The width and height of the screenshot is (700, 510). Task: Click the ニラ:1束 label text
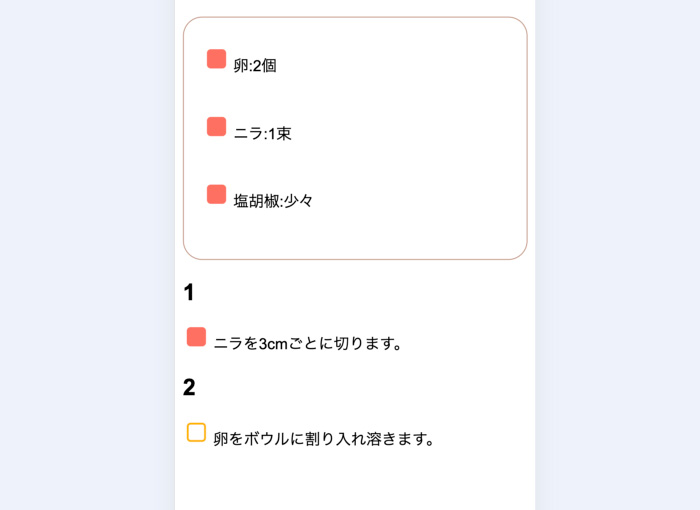point(262,134)
